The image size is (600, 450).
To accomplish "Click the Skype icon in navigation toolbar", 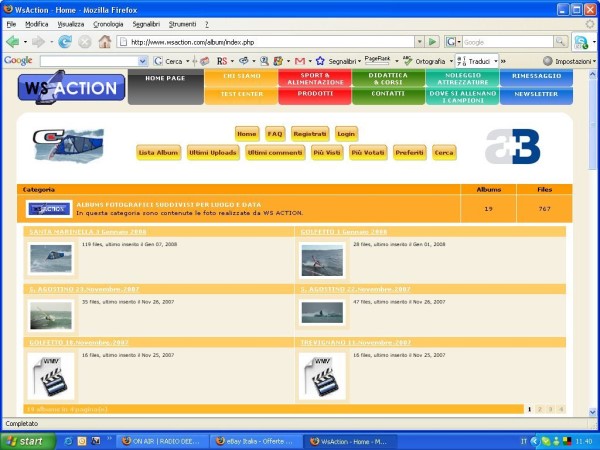I will 581,42.
